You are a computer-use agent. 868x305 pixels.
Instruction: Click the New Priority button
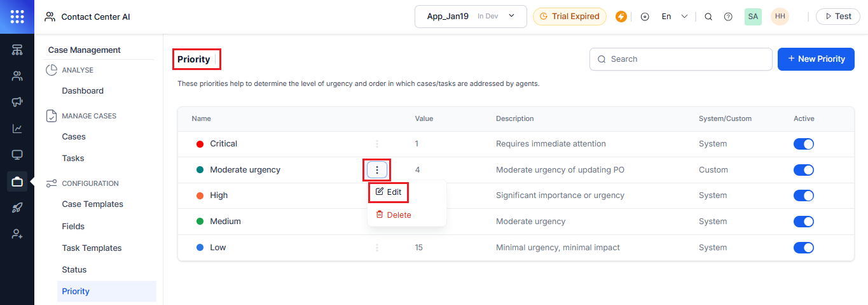point(816,59)
